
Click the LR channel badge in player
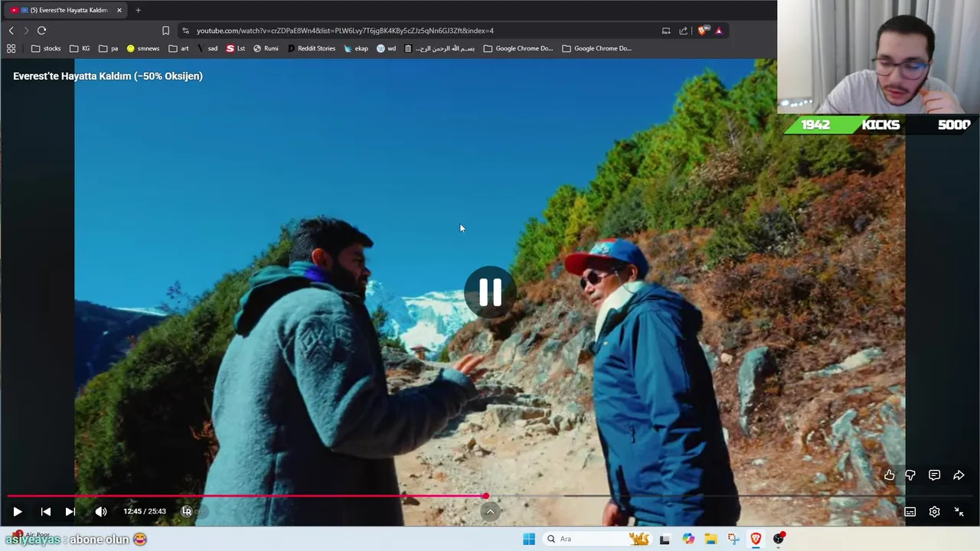click(x=186, y=511)
